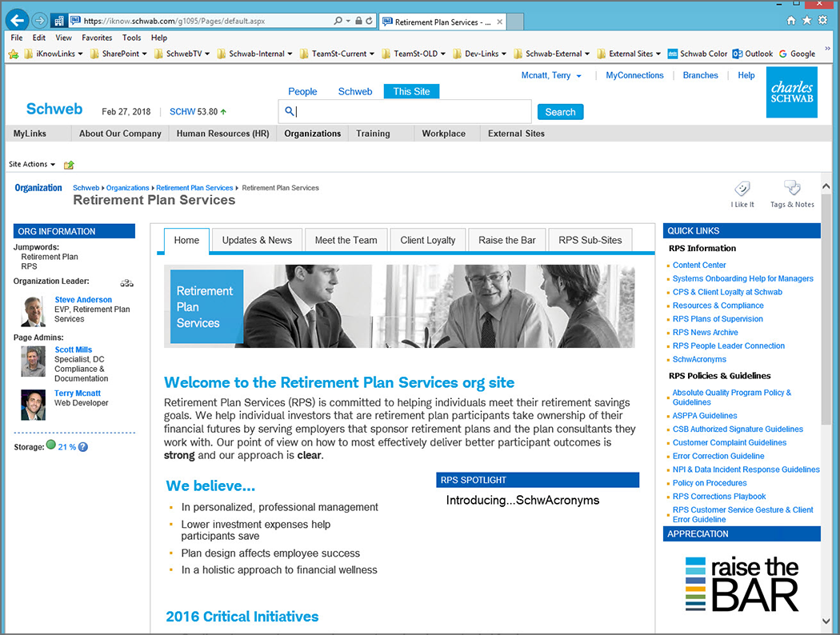The height and width of the screenshot is (635, 840).
Task: Open a new blank browser tab
Action: [x=515, y=22]
